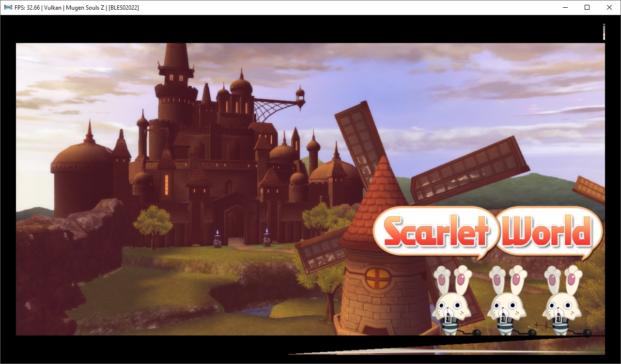Click the World speech bubble logo
Viewport: 621px width, 364px height.
tap(549, 233)
